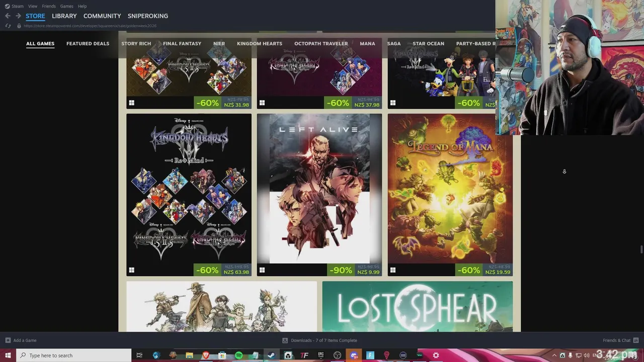Select the ALL GAMES filter tab
The height and width of the screenshot is (362, 644).
(x=40, y=44)
